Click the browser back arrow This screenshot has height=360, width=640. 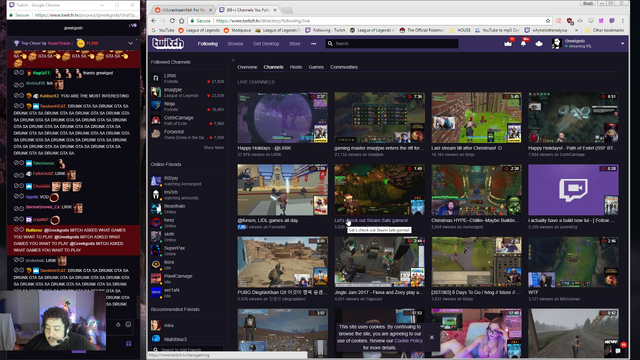[x=154, y=20]
